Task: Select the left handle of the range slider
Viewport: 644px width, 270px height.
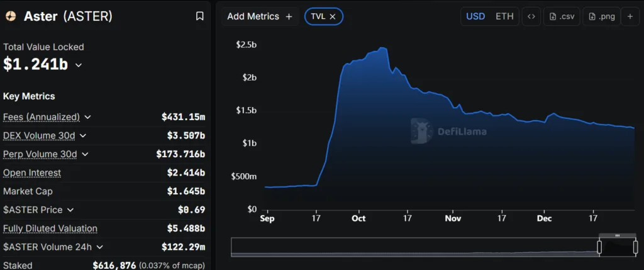Action: (x=599, y=247)
